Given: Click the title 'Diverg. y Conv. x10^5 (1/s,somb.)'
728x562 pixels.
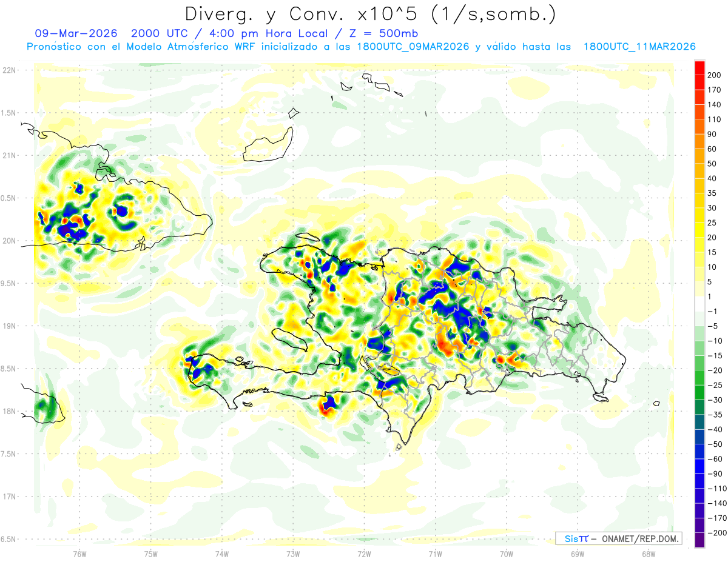Looking at the screenshot, I should [x=370, y=13].
